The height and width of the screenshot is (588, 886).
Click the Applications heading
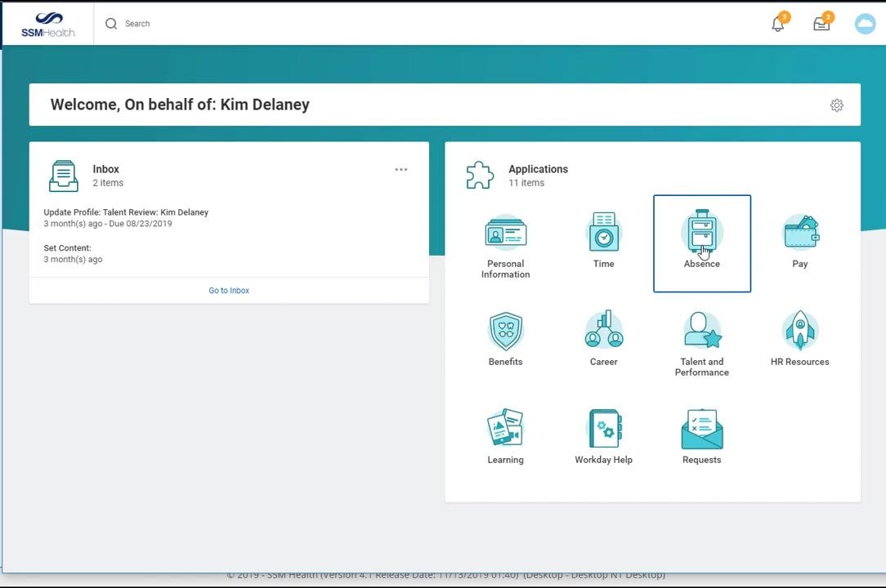pos(538,169)
